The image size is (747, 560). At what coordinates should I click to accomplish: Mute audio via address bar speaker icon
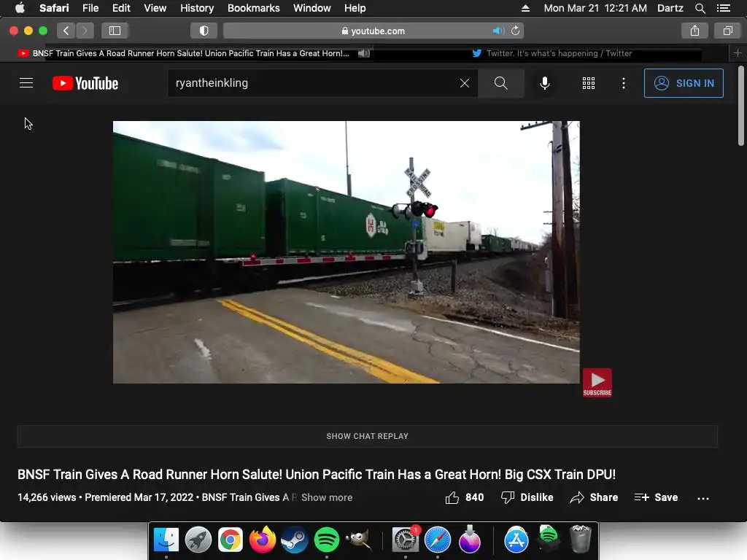pyautogui.click(x=498, y=31)
